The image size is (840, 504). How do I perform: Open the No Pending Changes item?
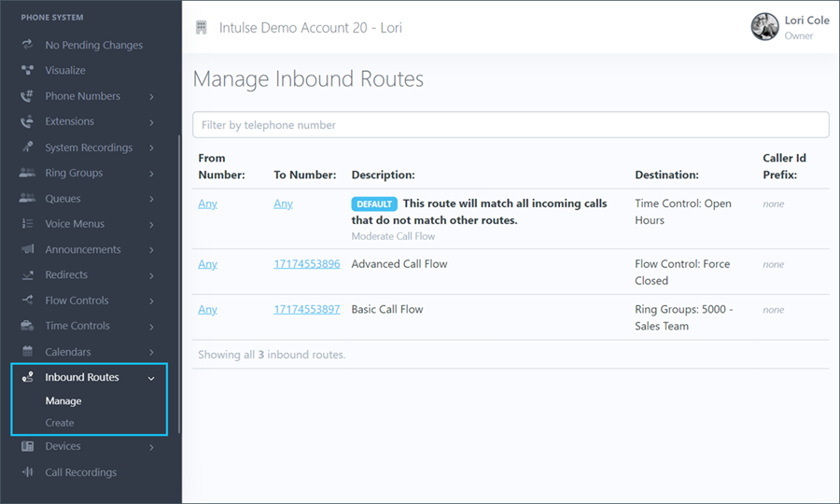click(x=93, y=45)
